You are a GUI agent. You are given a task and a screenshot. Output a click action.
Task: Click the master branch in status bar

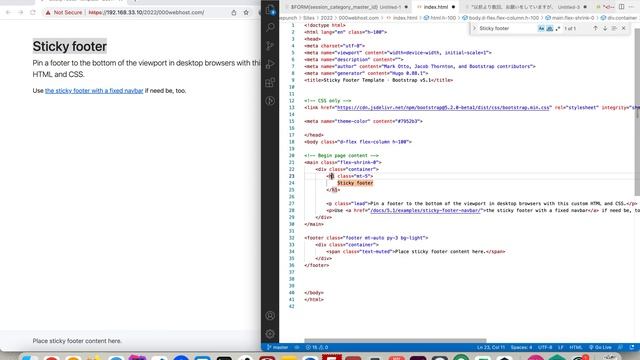pos(277,347)
